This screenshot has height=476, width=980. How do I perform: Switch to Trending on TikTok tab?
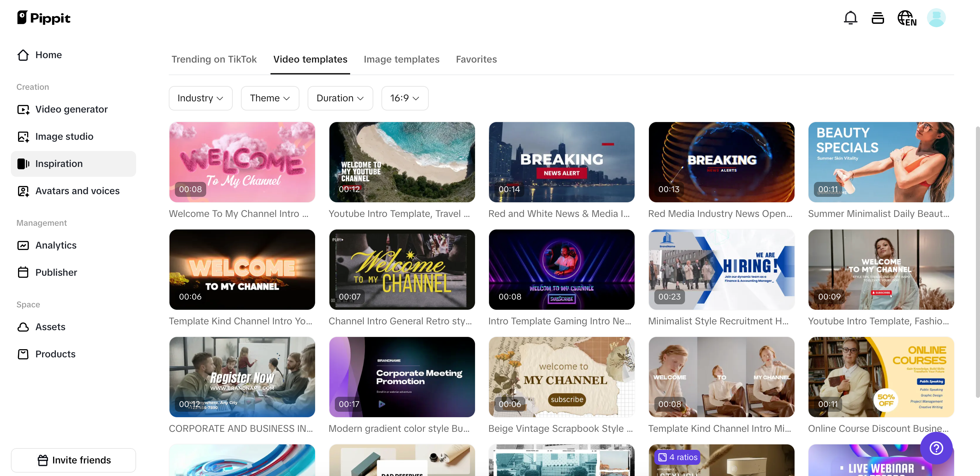pos(214,59)
